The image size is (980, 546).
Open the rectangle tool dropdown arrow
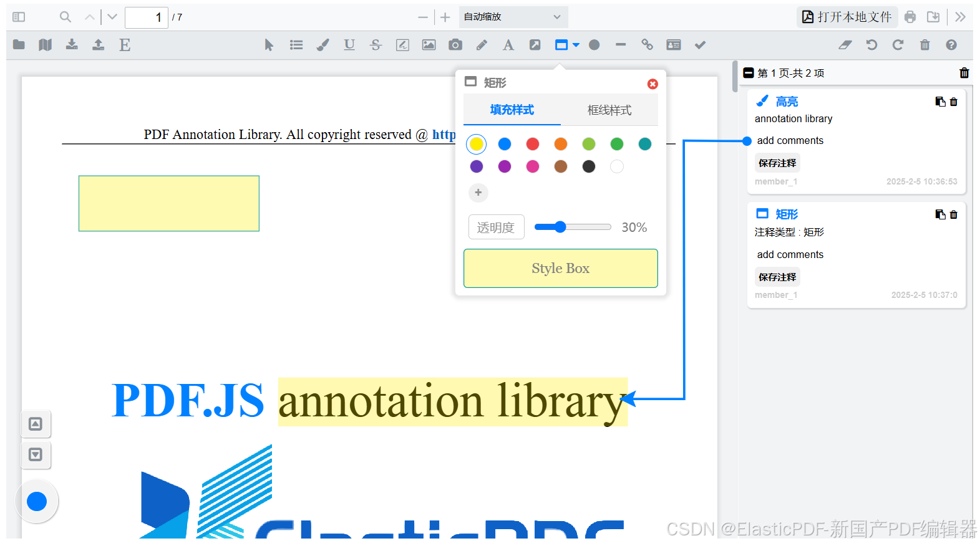coord(576,45)
